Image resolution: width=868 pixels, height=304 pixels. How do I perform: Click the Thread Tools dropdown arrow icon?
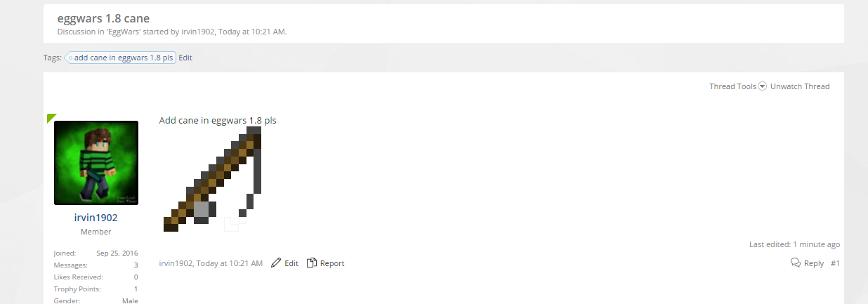tap(762, 86)
